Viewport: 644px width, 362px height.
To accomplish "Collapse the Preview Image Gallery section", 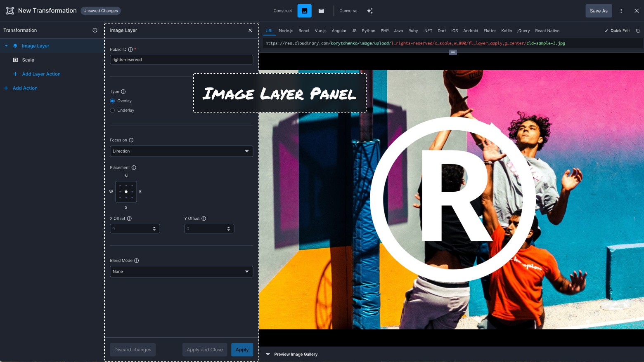I will point(268,354).
